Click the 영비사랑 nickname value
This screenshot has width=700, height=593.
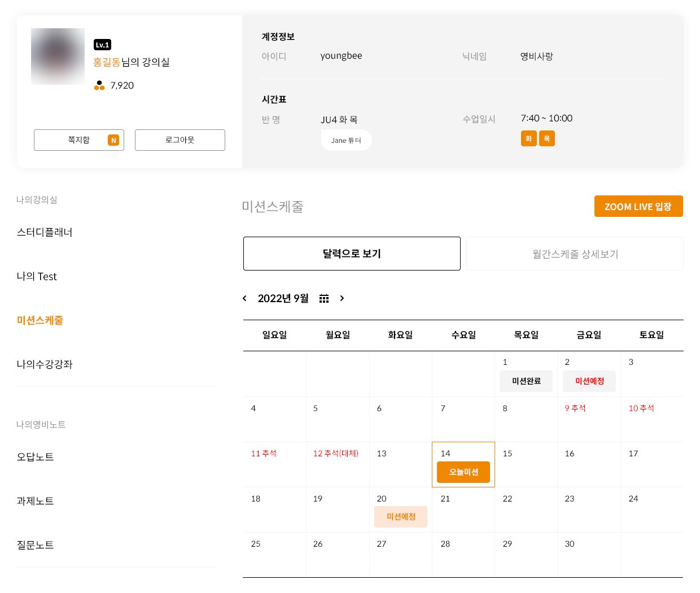tap(536, 56)
